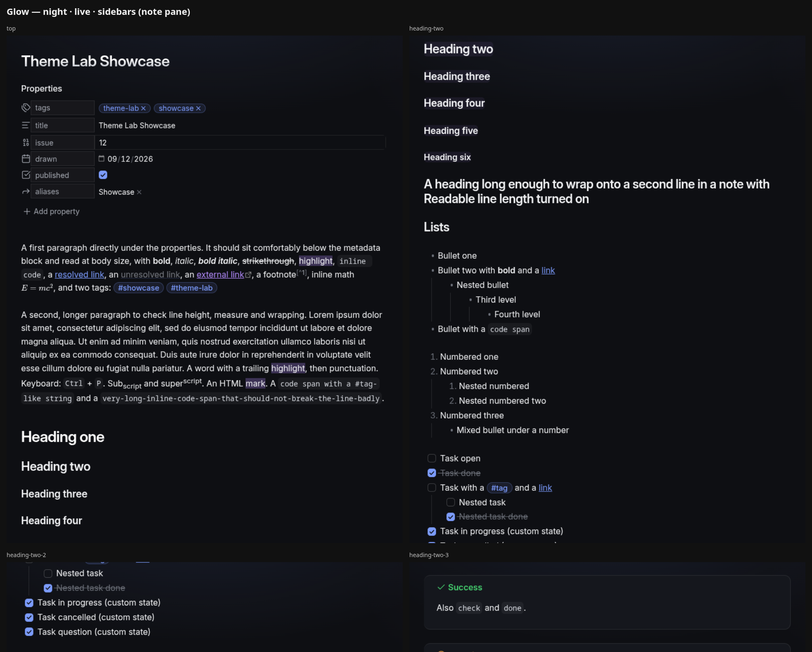Click the drawn date value 09/12/2026
Screen dimensions: 812x652
point(130,159)
